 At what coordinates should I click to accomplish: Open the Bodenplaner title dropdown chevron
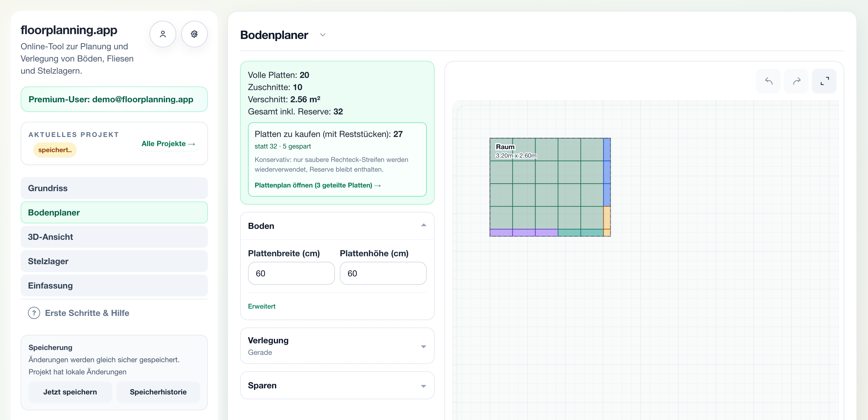pos(322,35)
